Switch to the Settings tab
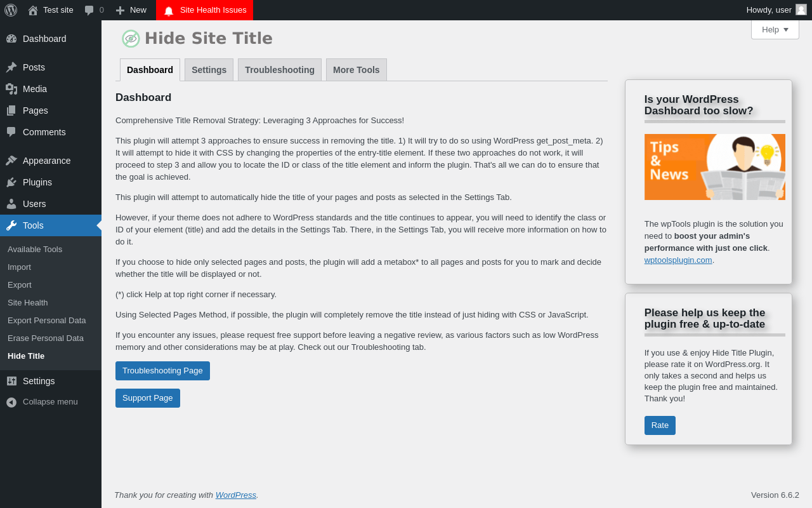Screen dimensions: 812x508 209,70
